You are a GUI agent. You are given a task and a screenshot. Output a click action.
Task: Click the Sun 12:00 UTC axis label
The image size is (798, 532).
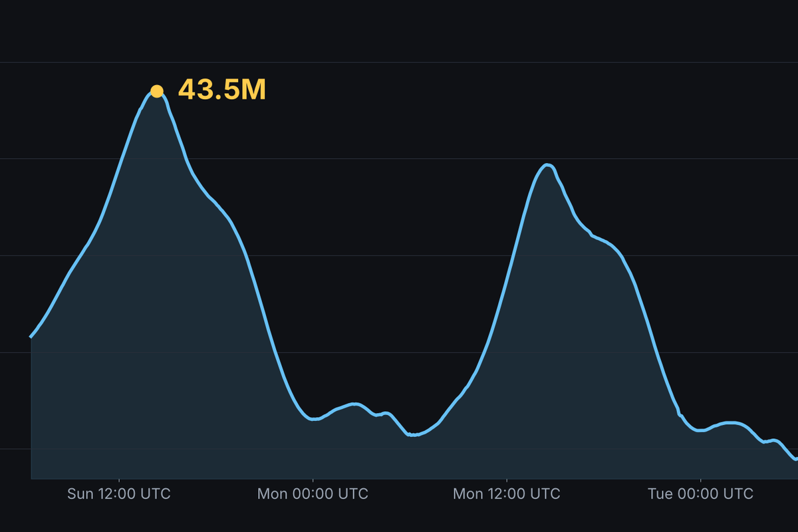click(x=119, y=494)
